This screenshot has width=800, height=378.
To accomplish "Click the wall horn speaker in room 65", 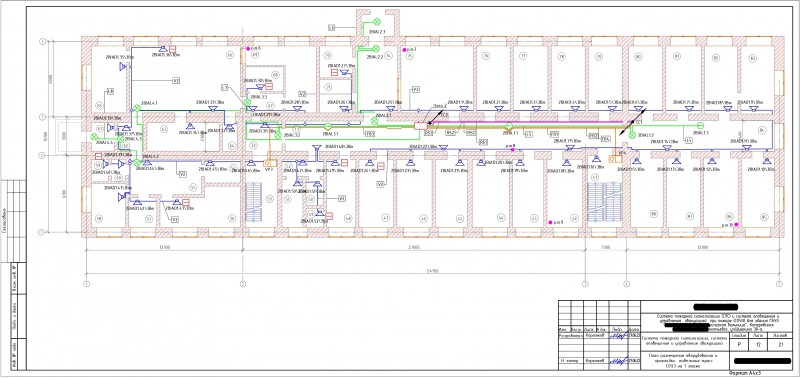I will (x=122, y=66).
